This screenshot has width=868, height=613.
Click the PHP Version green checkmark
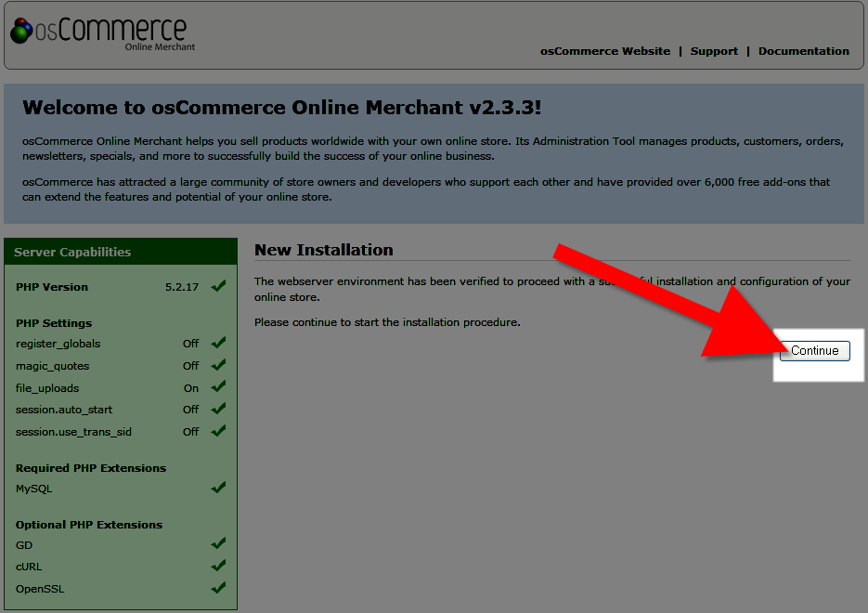pyautogui.click(x=218, y=286)
